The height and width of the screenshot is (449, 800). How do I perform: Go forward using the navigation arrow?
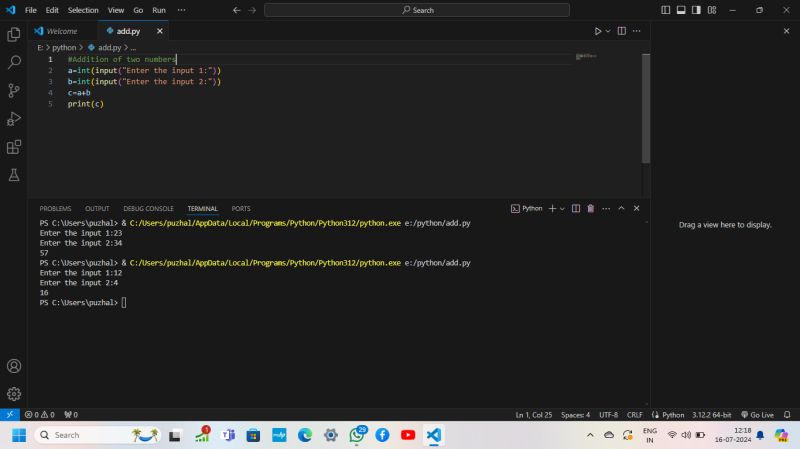tap(252, 10)
